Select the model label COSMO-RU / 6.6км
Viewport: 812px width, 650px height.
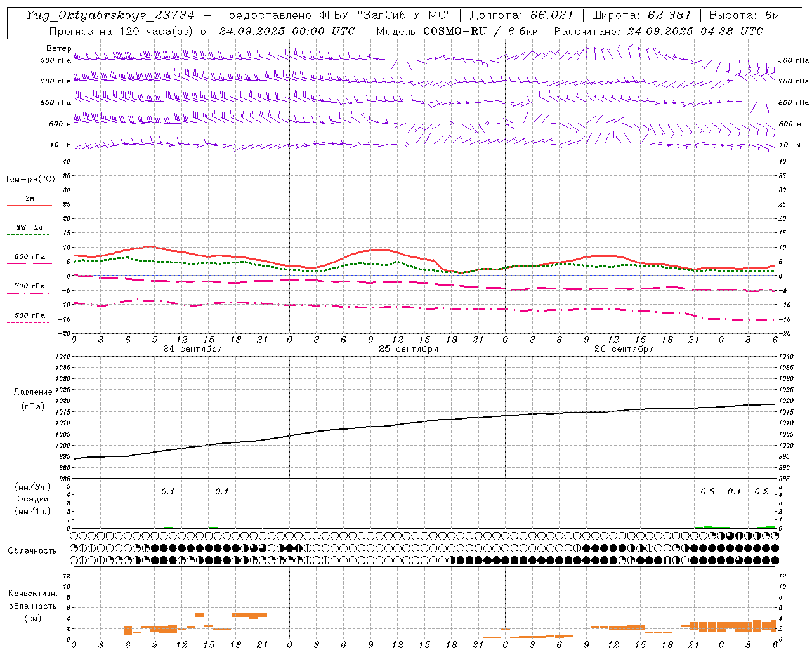(x=480, y=31)
